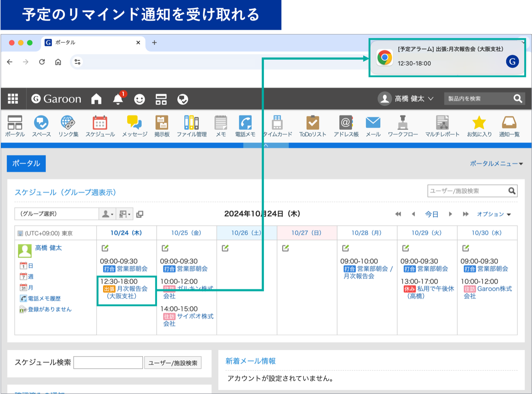Open 電話メモ履歴 link

click(40, 299)
